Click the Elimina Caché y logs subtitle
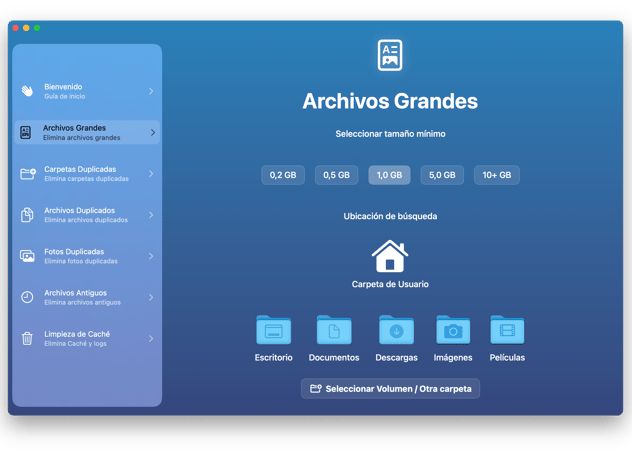Screen dimensions: 632x455 click(75, 344)
